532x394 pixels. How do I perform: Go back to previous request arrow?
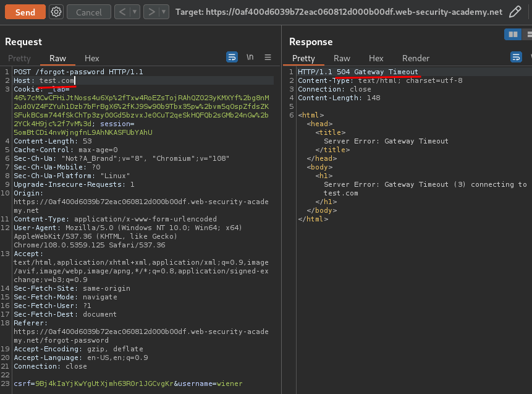point(122,12)
